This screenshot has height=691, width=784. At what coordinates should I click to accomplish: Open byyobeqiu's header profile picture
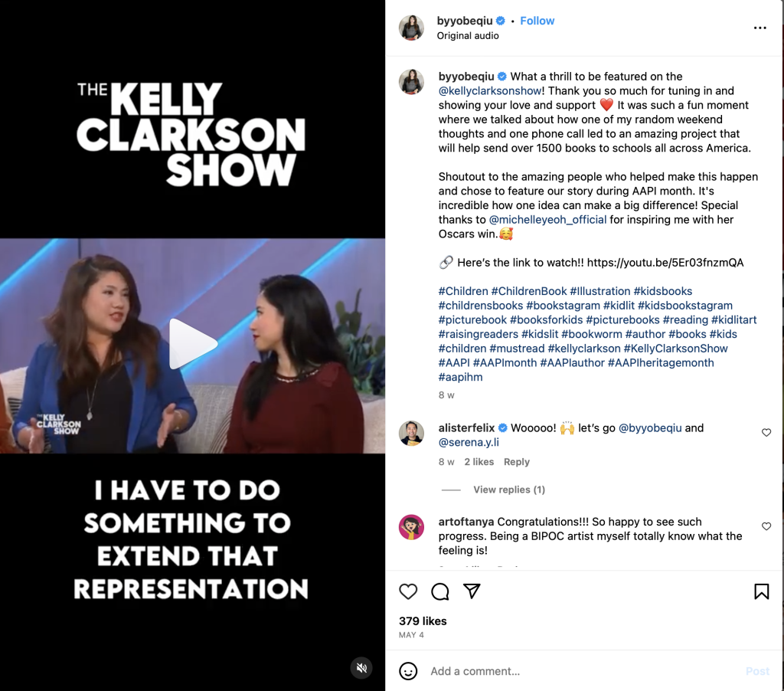[411, 28]
